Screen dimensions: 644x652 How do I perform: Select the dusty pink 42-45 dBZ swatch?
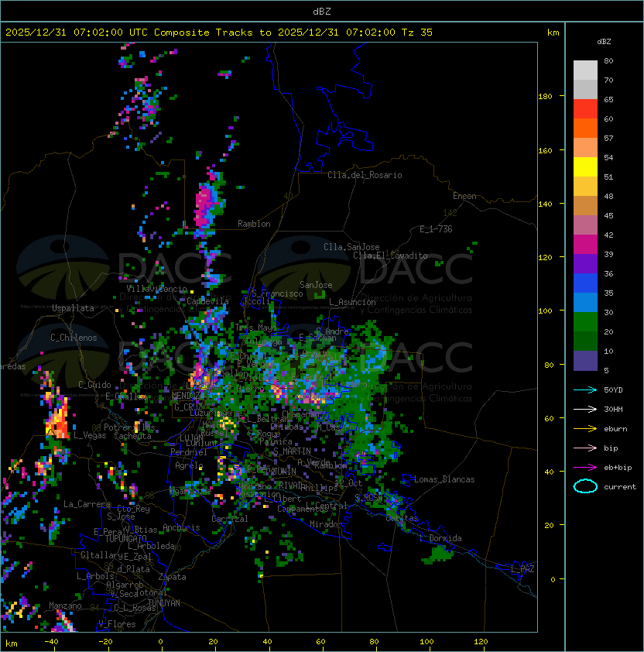[585, 225]
